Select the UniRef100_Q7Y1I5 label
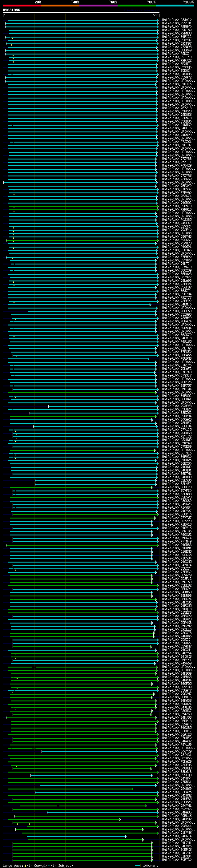Screen dimensions: 197x868 tap(176, 430)
